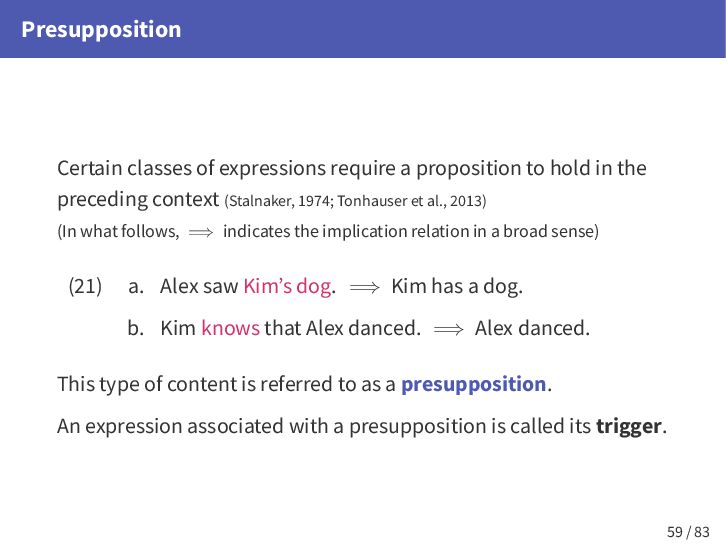Click the example number (21)
The width and height of the screenshot is (726, 544).
pos(85,286)
